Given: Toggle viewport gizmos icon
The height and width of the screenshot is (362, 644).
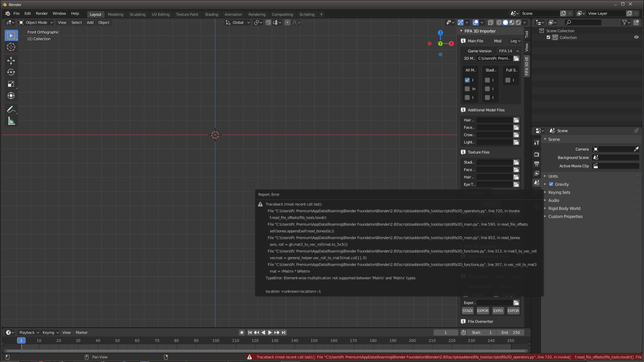Looking at the screenshot, I should (x=461, y=22).
